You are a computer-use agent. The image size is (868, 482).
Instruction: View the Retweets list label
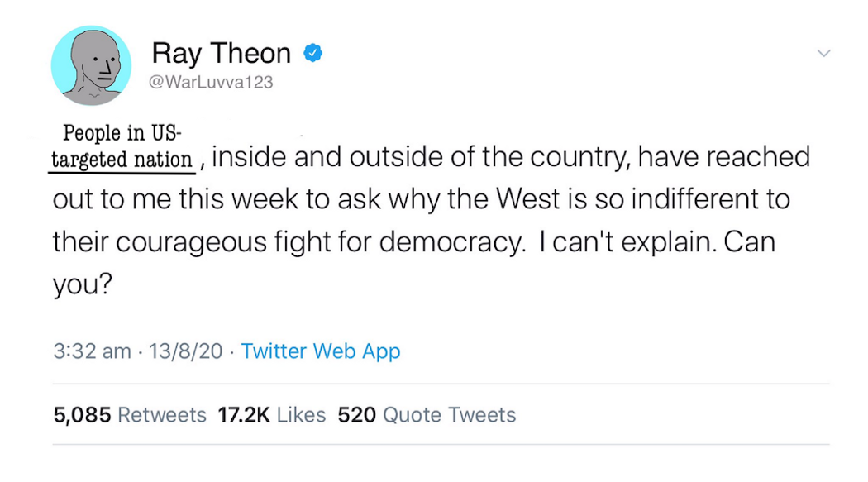(x=162, y=414)
